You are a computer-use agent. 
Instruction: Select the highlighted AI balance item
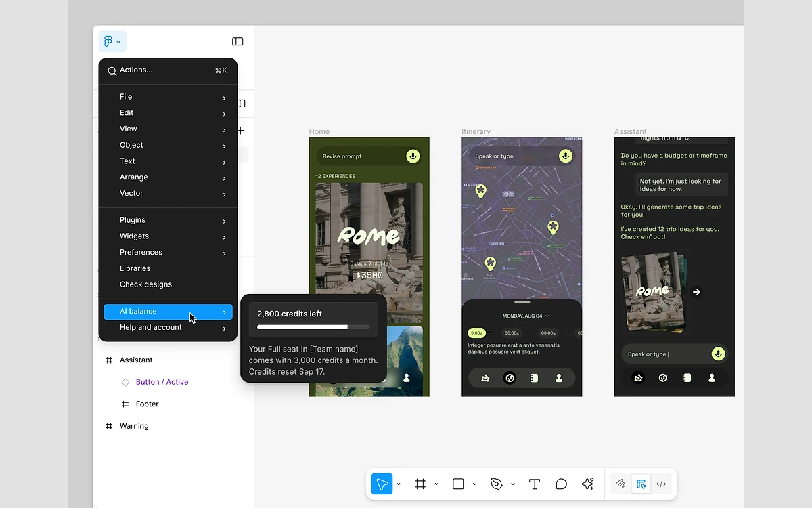click(x=168, y=312)
